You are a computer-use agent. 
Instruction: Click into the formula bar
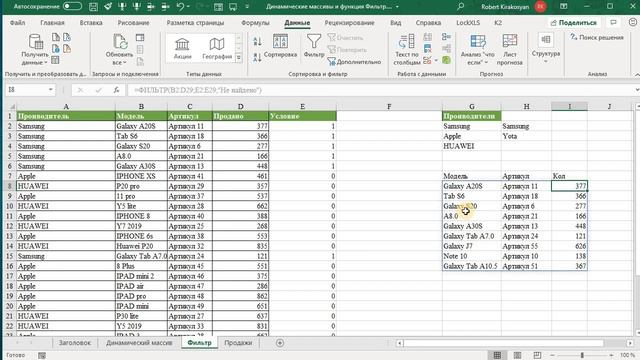pyautogui.click(x=380, y=90)
